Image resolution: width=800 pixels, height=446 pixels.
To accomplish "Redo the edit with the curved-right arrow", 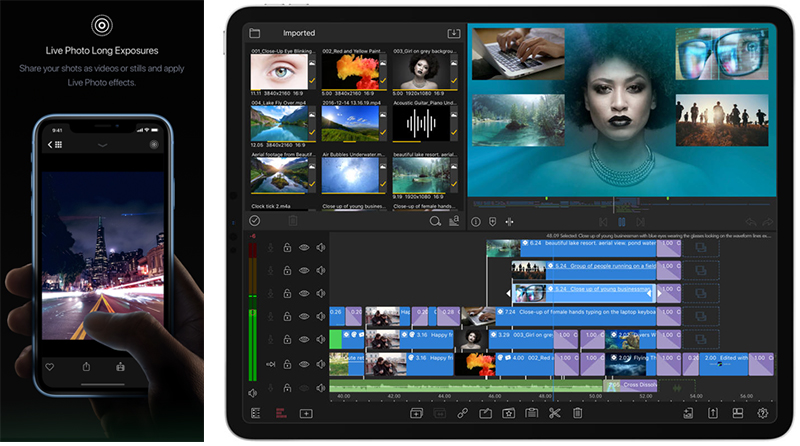I will [x=768, y=222].
